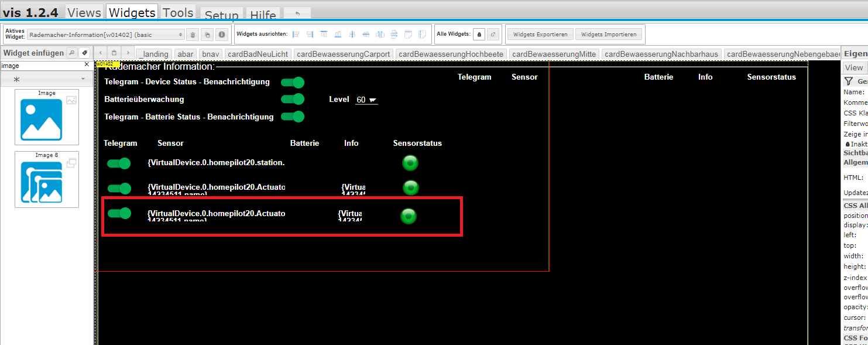Click the Rademacher Information heading
The image size is (868, 345).
[x=159, y=67]
